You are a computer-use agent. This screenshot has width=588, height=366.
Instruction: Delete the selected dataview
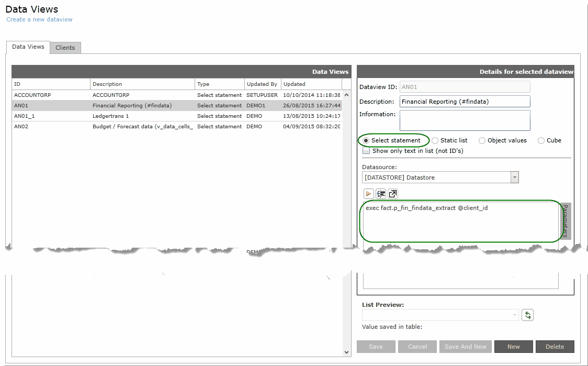555,347
